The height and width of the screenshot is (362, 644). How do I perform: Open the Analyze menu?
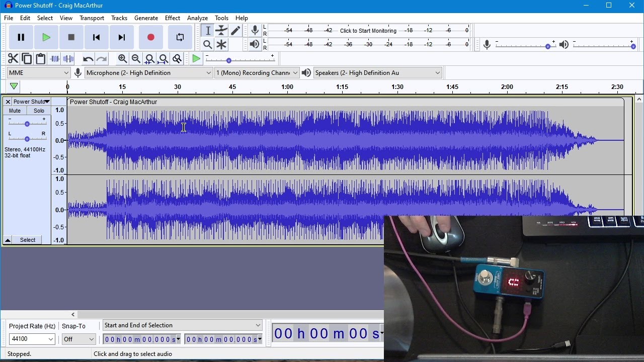[x=197, y=18]
